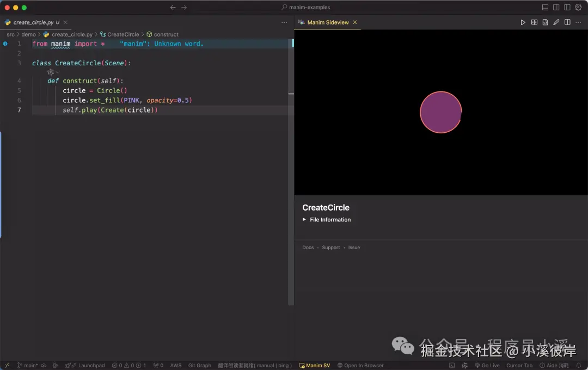The image size is (588, 370).
Task: Switch to the create_circle.py tab
Action: (36, 22)
